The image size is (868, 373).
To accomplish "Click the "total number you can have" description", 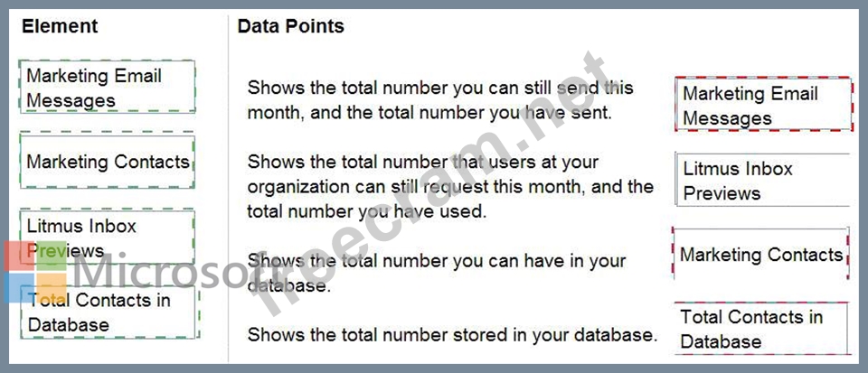I will [x=436, y=273].
